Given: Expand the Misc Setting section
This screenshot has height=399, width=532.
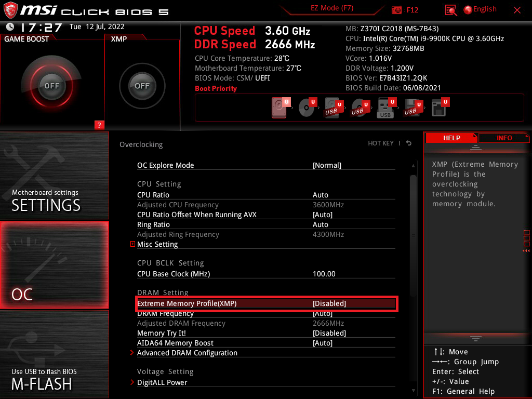Looking at the screenshot, I should click(x=132, y=244).
